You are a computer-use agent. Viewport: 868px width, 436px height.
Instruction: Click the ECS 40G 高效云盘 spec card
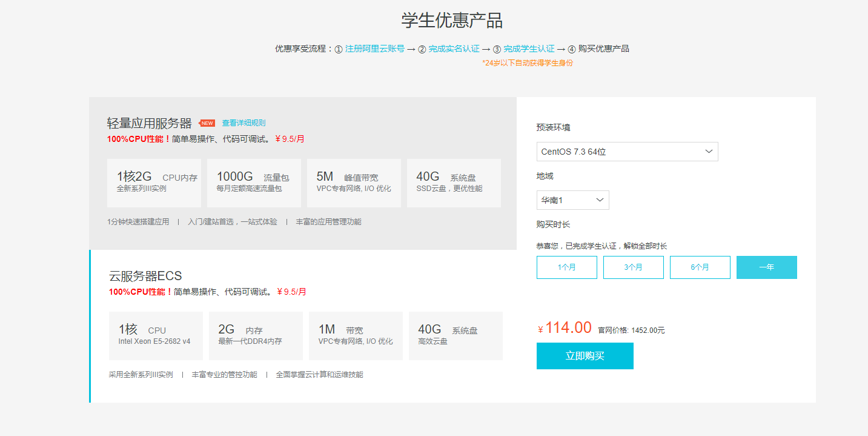(x=456, y=335)
